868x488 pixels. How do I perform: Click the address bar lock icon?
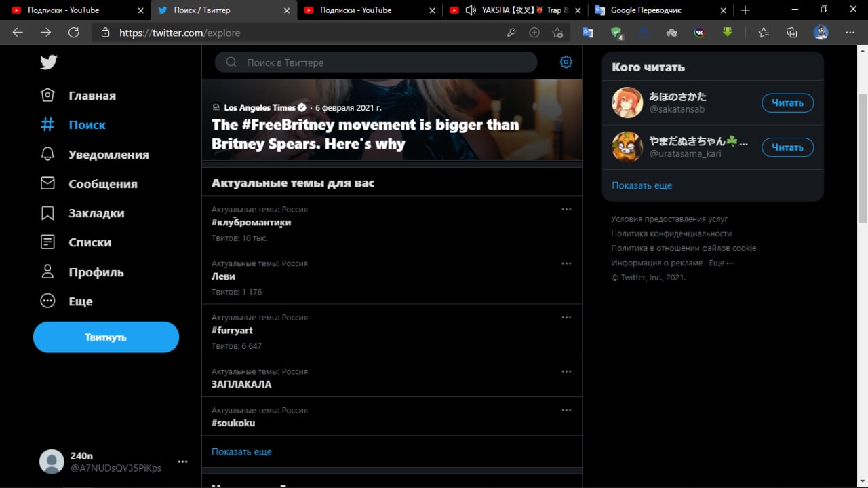click(105, 33)
